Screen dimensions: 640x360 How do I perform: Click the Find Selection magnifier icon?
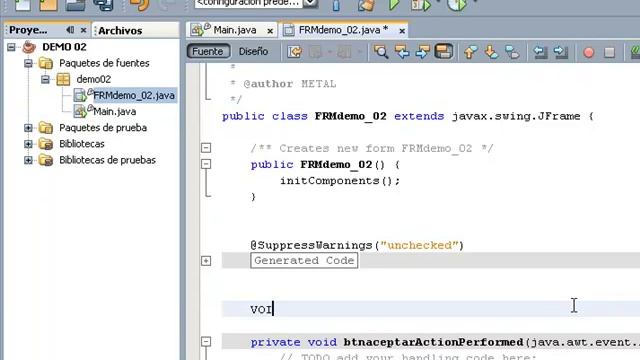click(x=381, y=52)
